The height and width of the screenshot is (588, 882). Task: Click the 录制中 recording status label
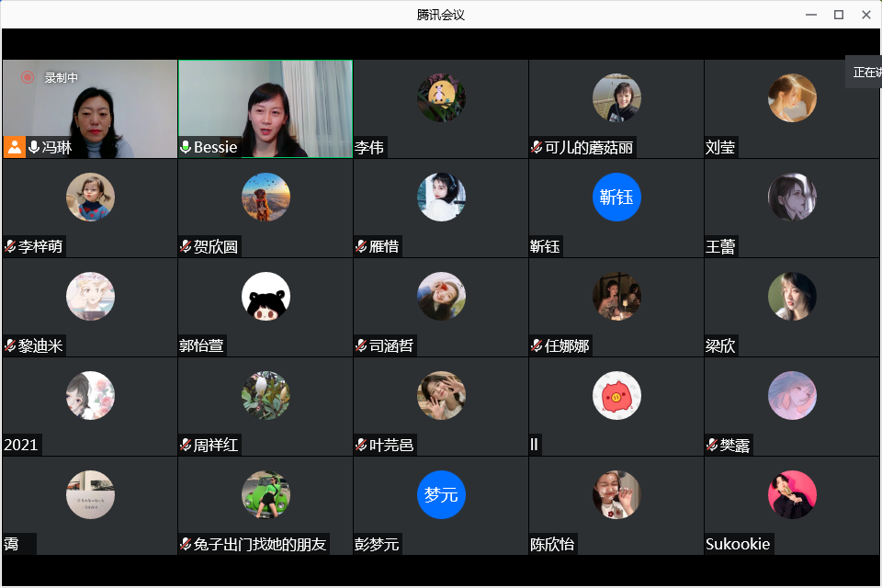(x=62, y=78)
